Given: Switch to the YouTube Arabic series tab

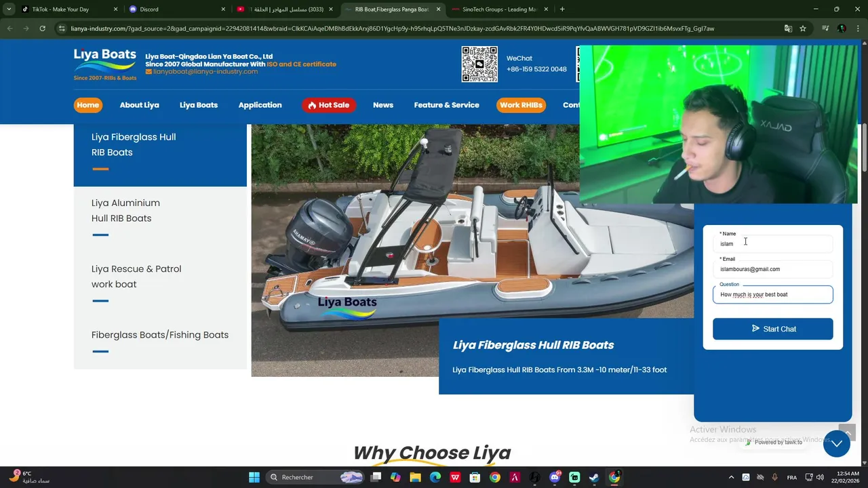Looking at the screenshot, I should (x=285, y=9).
